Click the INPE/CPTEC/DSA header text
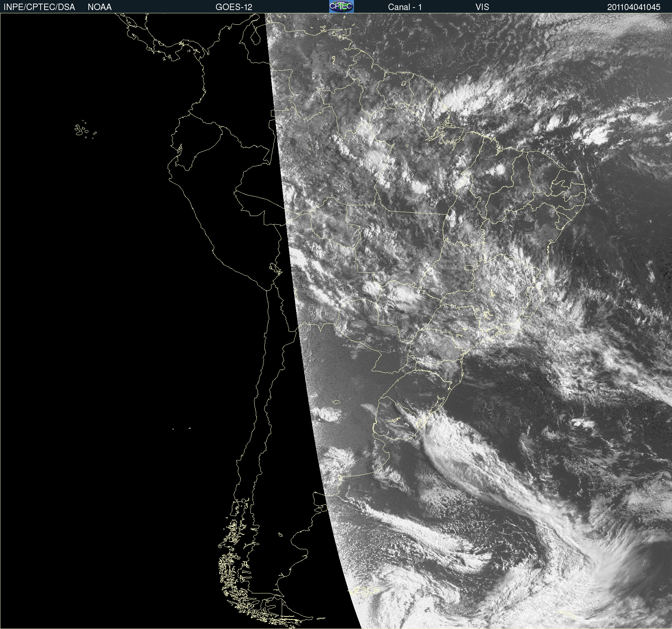 39,7
